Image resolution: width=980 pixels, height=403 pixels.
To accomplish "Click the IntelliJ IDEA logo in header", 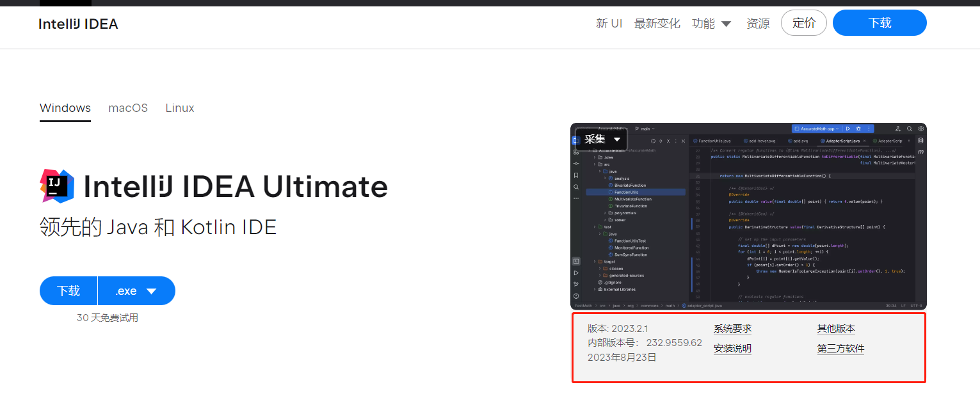I will pyautogui.click(x=78, y=24).
